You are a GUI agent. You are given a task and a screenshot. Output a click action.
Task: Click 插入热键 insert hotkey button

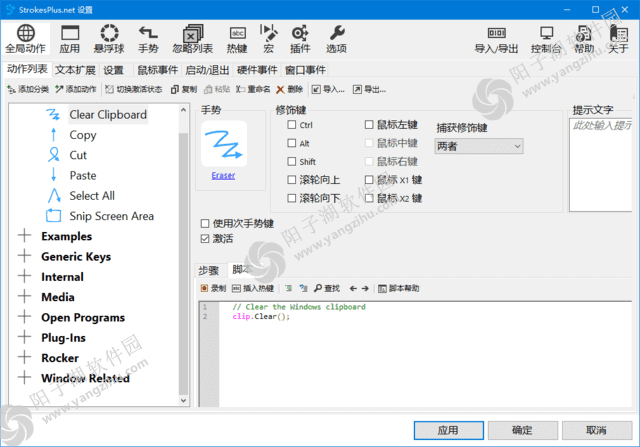tap(253, 288)
